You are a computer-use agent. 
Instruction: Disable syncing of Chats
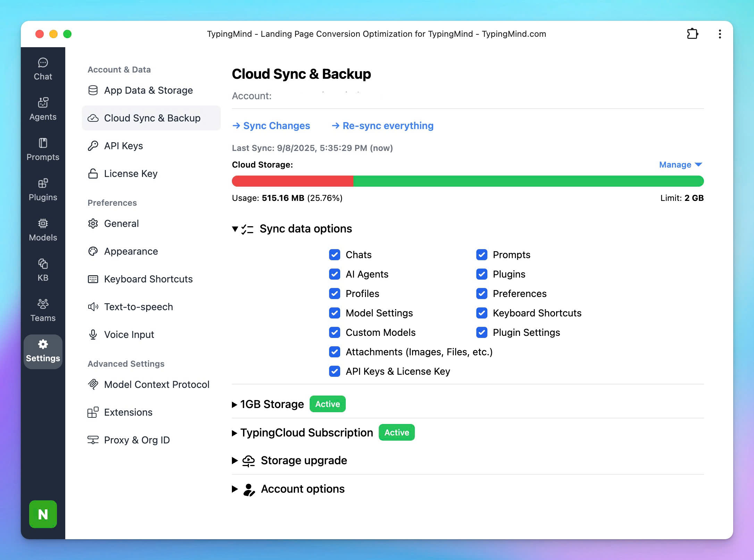[x=334, y=255]
